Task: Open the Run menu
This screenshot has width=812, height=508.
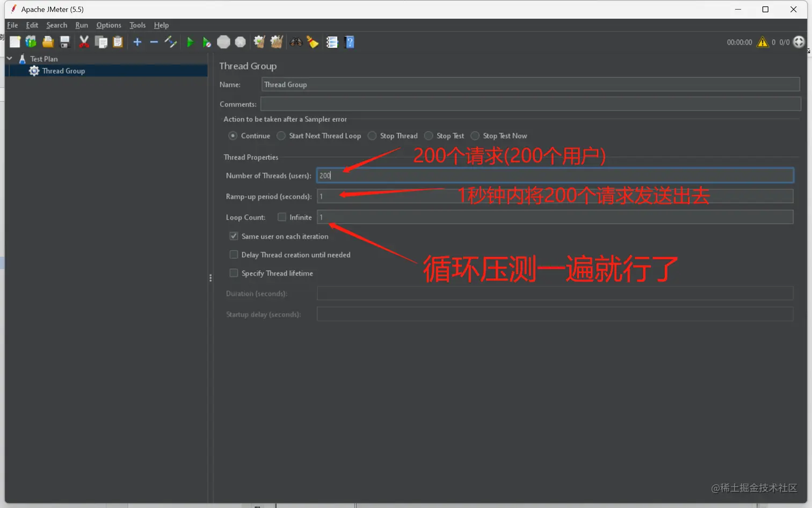Action: click(82, 25)
